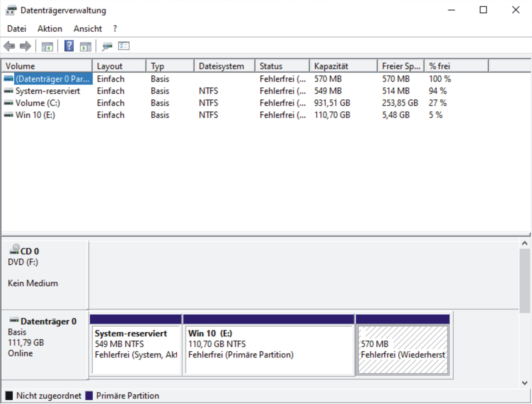This screenshot has height=404, width=532.
Task: Open the Aktion menu
Action: coord(50,29)
